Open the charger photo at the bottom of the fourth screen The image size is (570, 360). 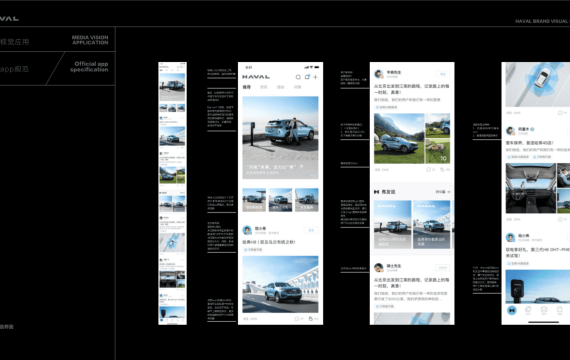pyautogui.click(x=538, y=287)
